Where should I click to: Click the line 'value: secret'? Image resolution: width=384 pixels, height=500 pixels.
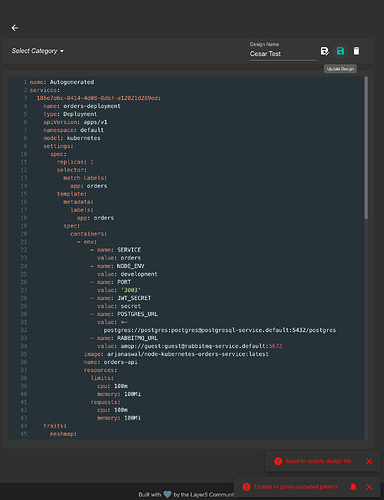point(119,306)
